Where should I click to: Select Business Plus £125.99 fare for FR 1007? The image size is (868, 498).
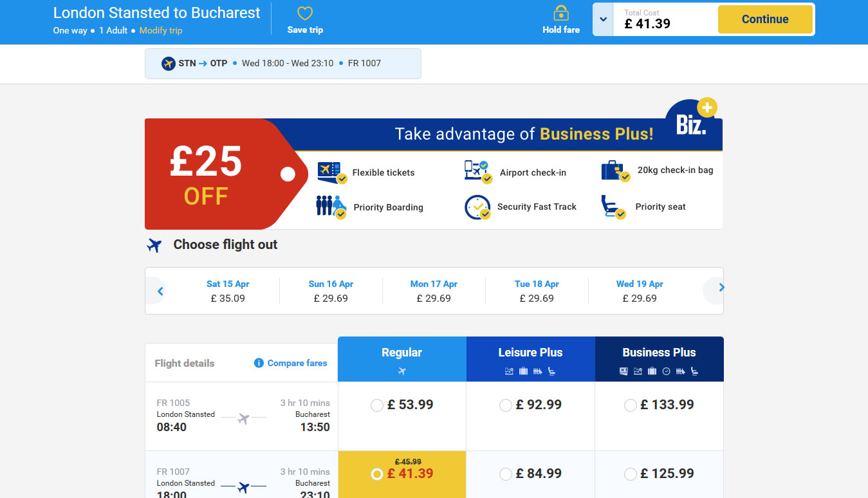631,474
